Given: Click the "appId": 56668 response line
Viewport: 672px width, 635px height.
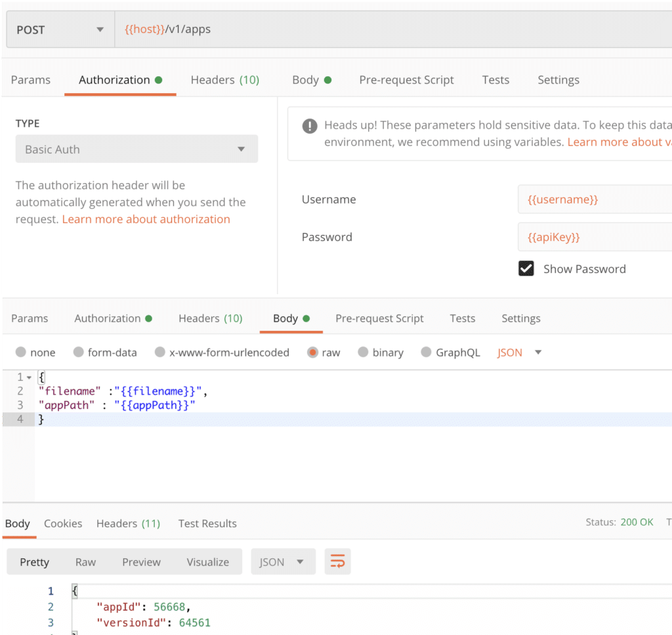Looking at the screenshot, I should pos(143,607).
